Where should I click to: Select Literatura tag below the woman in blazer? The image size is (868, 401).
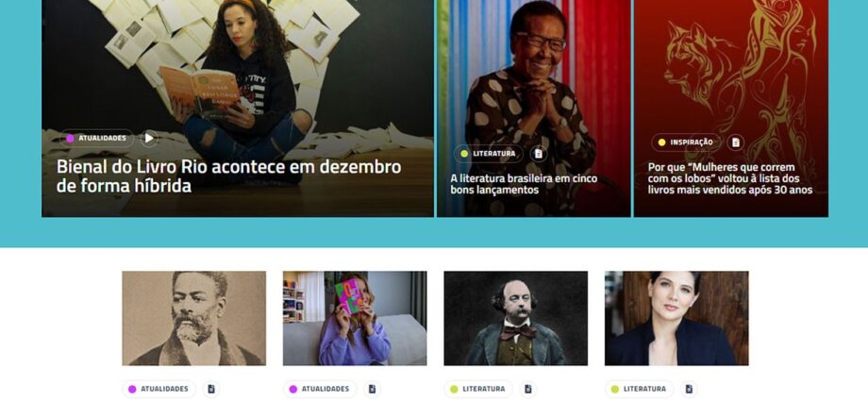click(640, 389)
